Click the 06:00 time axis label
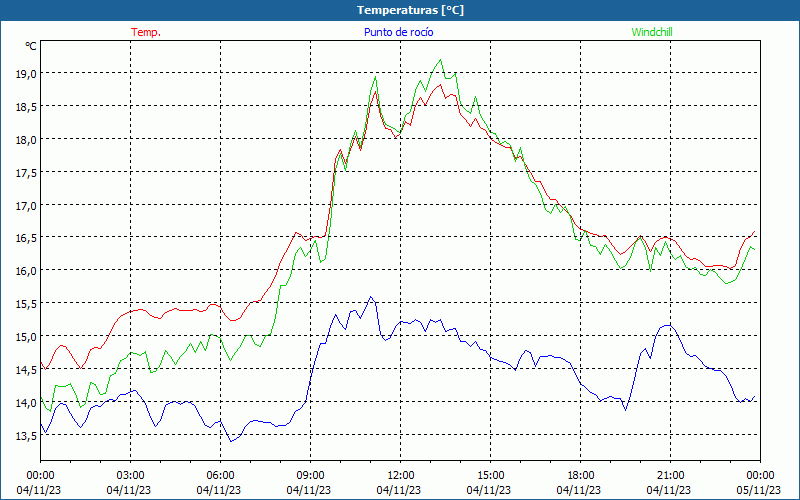 pyautogui.click(x=220, y=475)
